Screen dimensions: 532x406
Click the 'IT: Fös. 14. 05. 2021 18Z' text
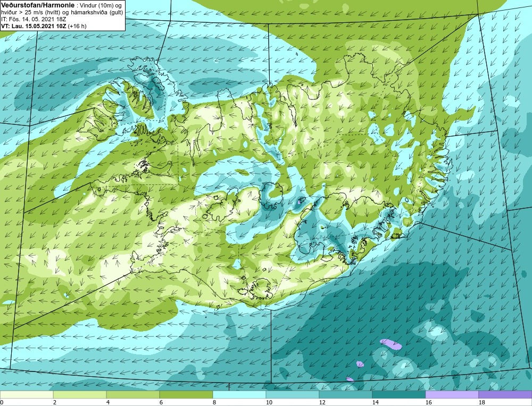click(33, 19)
